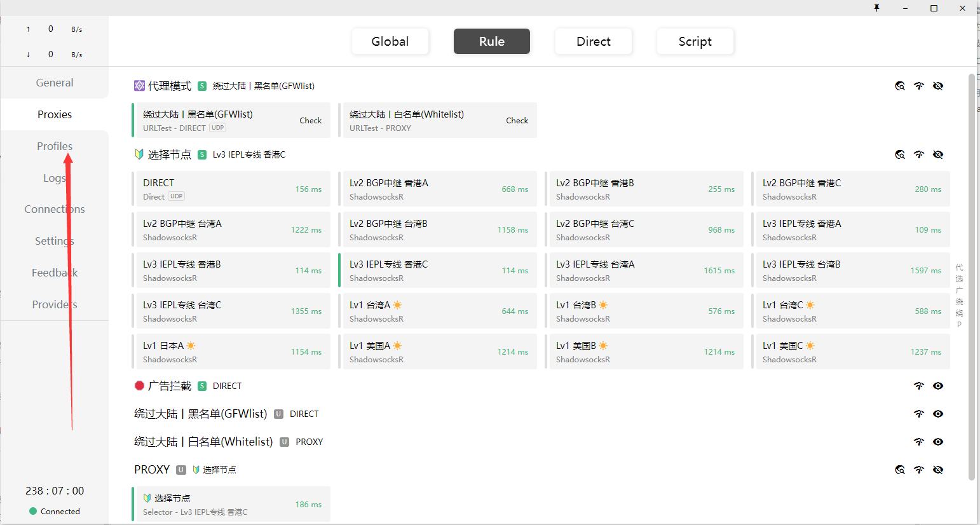
Task: Select node Lv1 美国C
Action: [x=851, y=351]
